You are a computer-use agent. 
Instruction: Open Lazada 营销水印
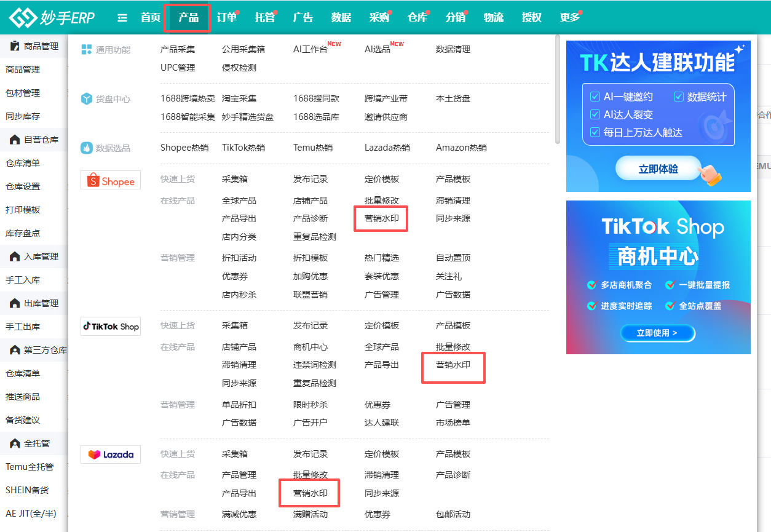coord(310,493)
